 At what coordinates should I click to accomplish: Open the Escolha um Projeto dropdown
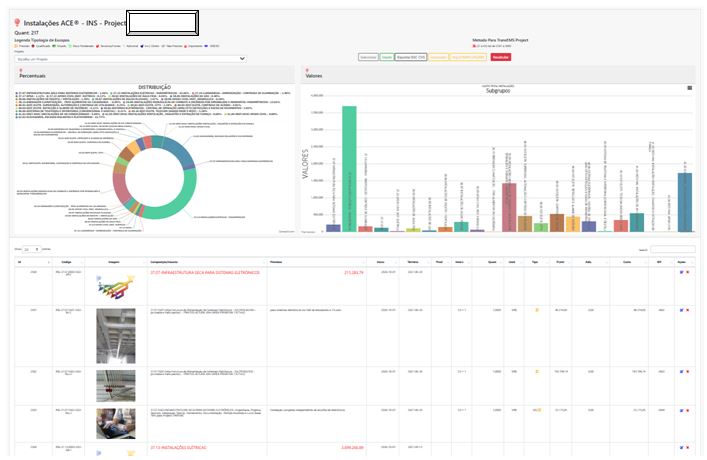coord(130,58)
